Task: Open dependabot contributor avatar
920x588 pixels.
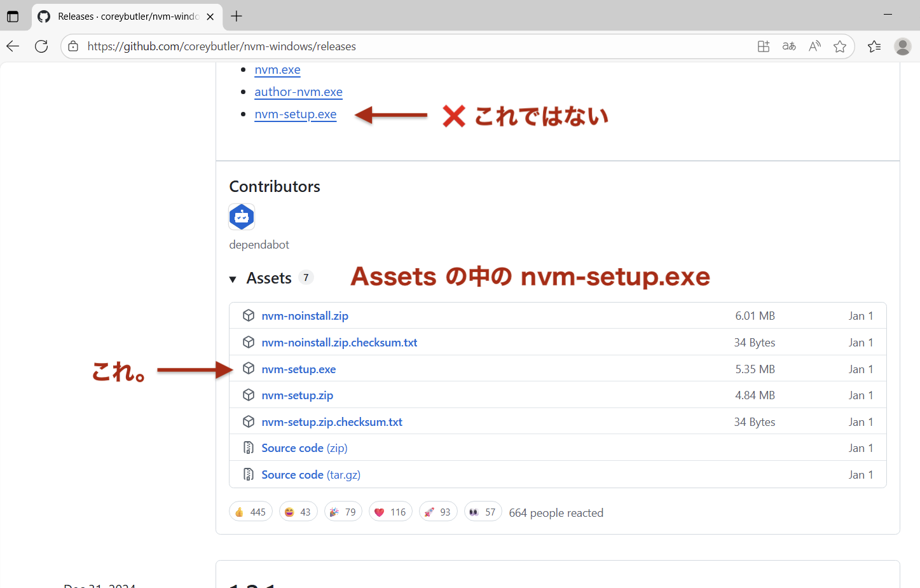Action: [x=242, y=217]
